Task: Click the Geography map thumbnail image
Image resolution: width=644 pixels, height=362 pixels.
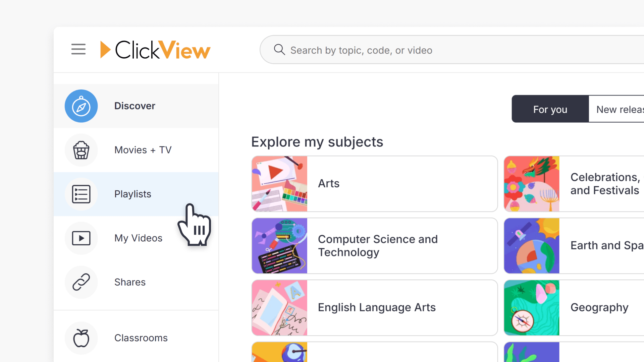Action: pos(531,307)
